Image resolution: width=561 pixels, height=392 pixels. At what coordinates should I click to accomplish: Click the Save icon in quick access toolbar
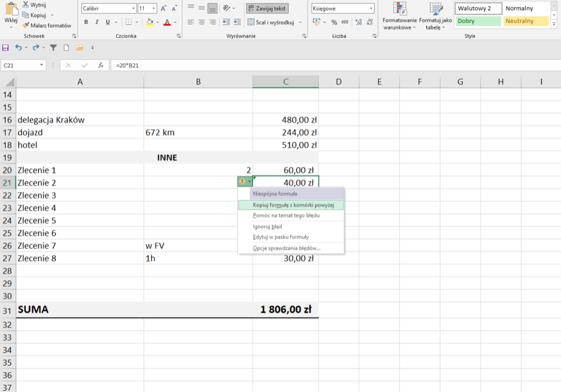(x=6, y=48)
